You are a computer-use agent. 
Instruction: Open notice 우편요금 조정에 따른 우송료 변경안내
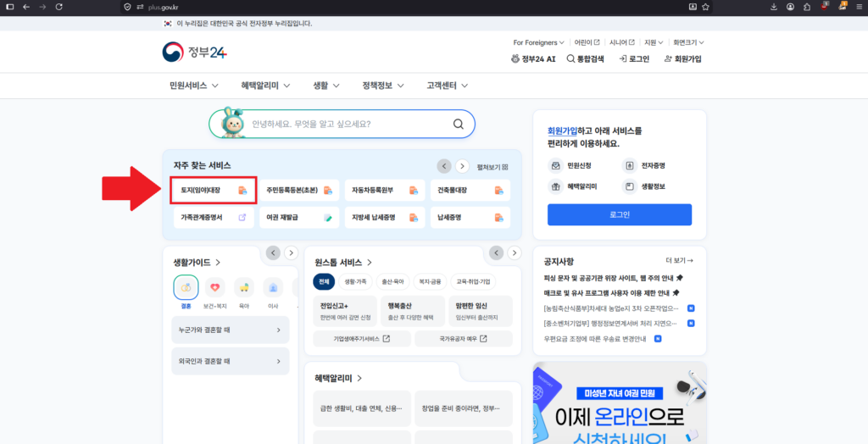595,338
